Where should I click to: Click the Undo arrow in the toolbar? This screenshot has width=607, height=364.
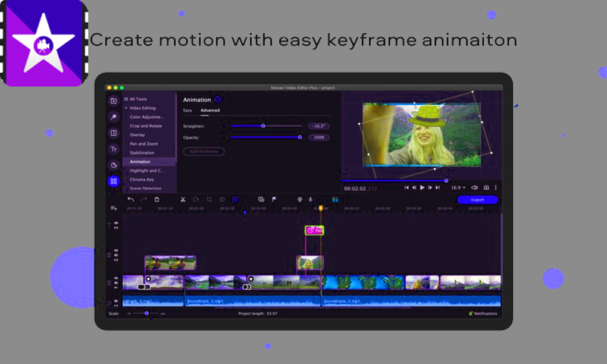[x=131, y=200]
